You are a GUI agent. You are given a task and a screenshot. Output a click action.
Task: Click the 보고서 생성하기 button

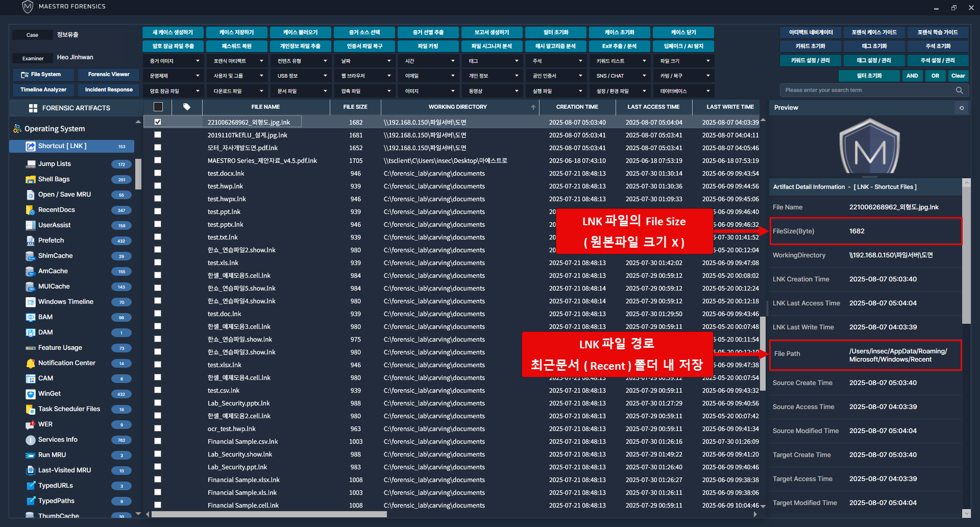point(492,32)
